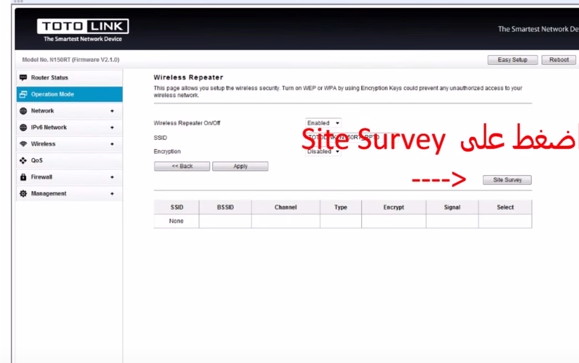
Task: Open the Wireless Repeater On/Off dropdown
Action: [323, 123]
